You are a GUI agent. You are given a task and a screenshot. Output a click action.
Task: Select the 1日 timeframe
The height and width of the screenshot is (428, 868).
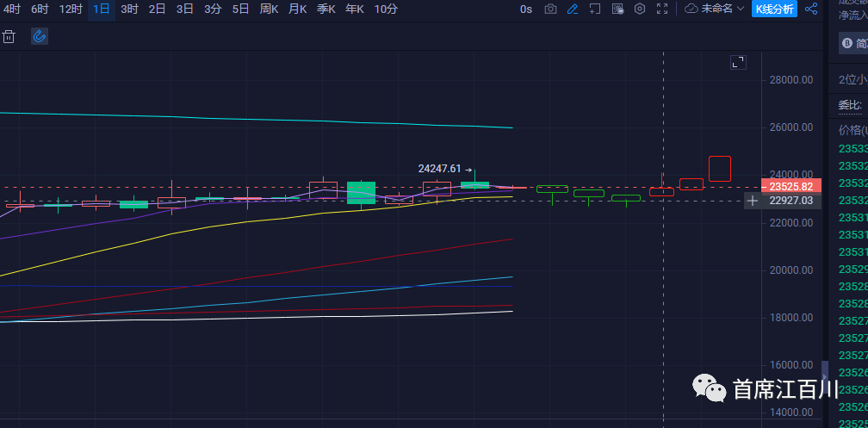tap(102, 9)
